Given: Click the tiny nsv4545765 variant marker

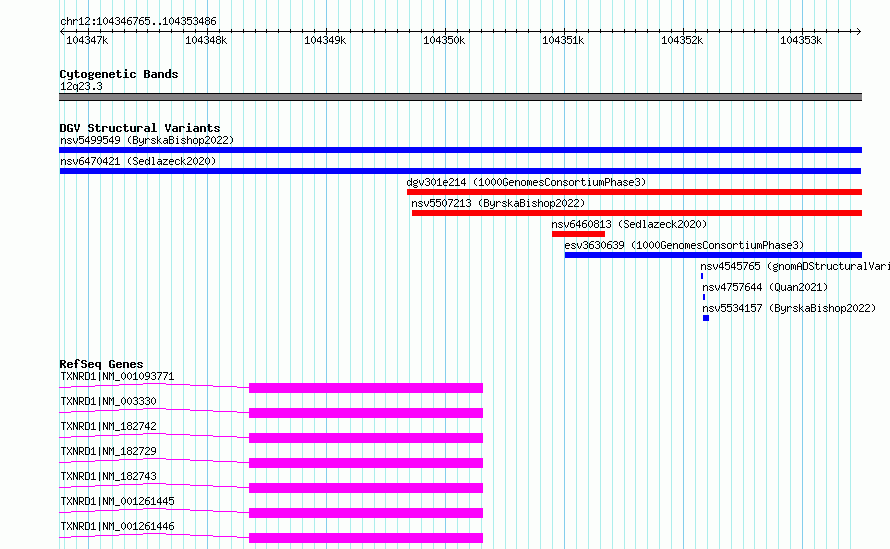Looking at the screenshot, I should pos(702,276).
